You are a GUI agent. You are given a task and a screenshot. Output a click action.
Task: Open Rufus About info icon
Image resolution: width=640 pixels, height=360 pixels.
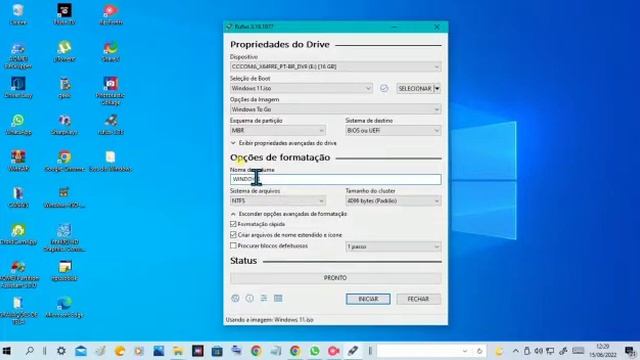click(249, 298)
